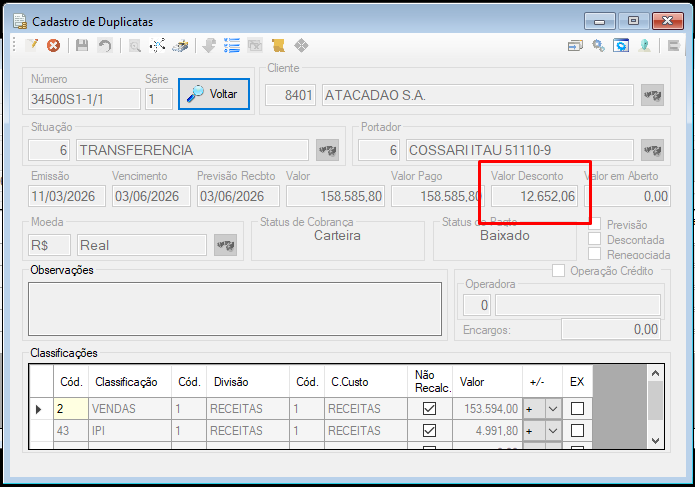This screenshot has height=487, width=695.
Task: Click the Número field 34500S1-1/1
Action: [84, 99]
